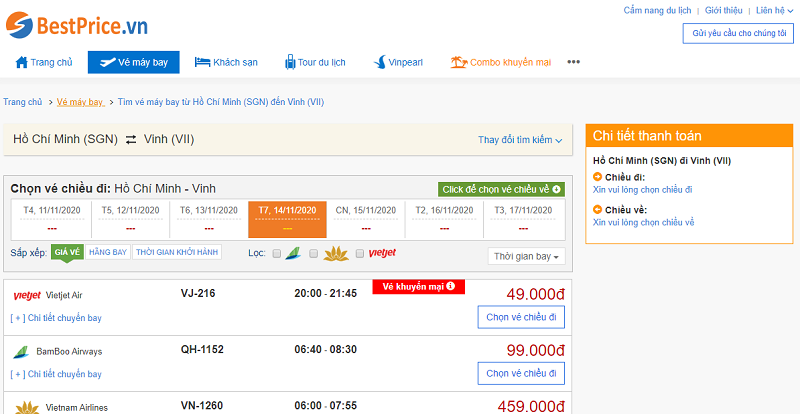Click the BestPrice.vn logo

77,26
